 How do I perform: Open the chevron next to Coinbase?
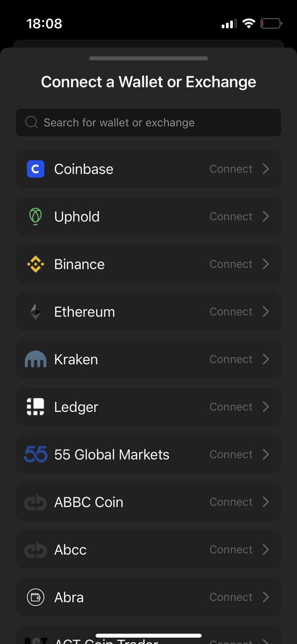[x=266, y=169]
